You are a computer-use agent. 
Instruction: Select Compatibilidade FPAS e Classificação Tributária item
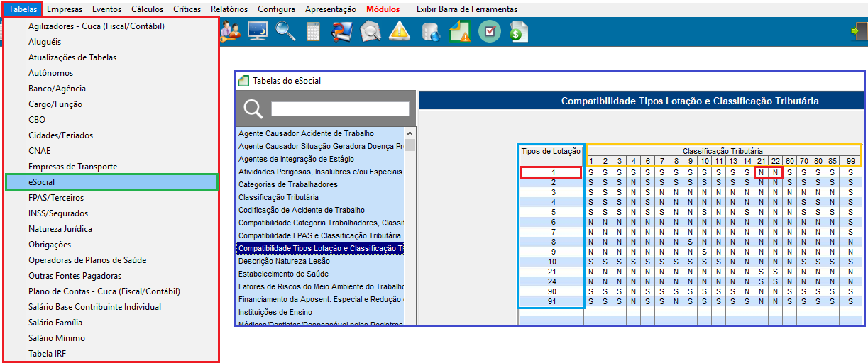click(320, 235)
